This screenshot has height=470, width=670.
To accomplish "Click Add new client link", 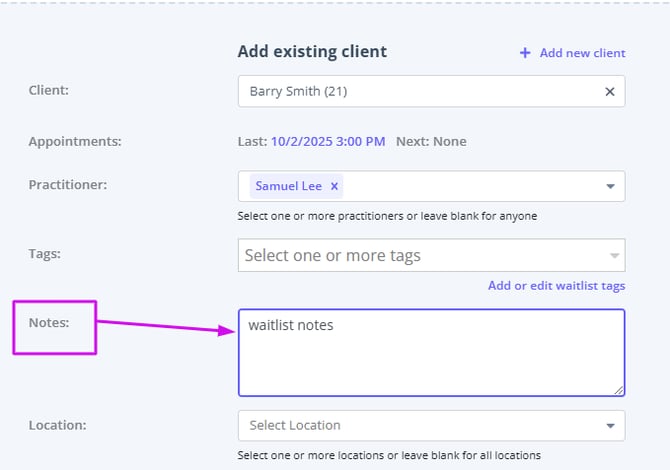I will click(x=582, y=53).
